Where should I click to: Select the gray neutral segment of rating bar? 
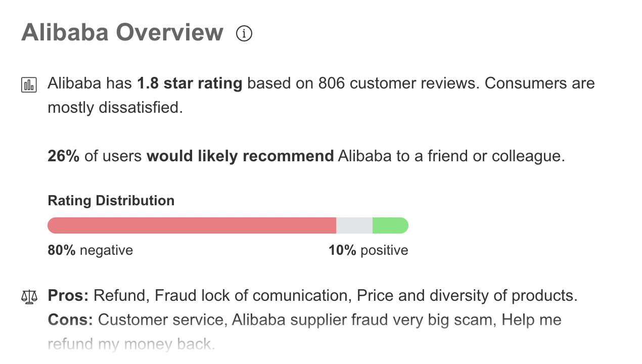tap(354, 225)
